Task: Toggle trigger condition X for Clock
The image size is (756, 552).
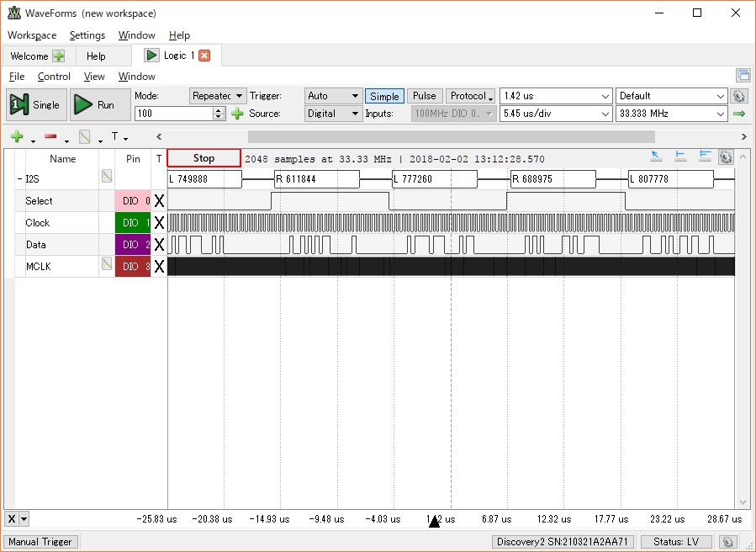Action: [159, 223]
